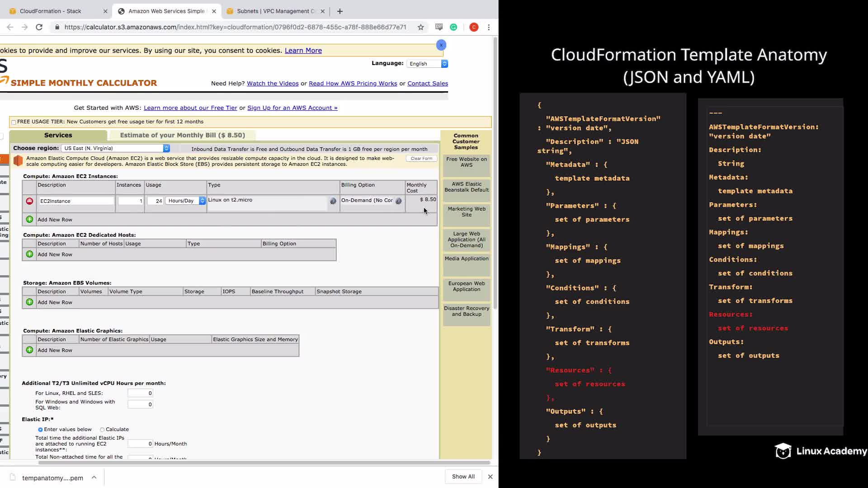Add new row under EC2 Dedicated Hosts

[x=29, y=254]
